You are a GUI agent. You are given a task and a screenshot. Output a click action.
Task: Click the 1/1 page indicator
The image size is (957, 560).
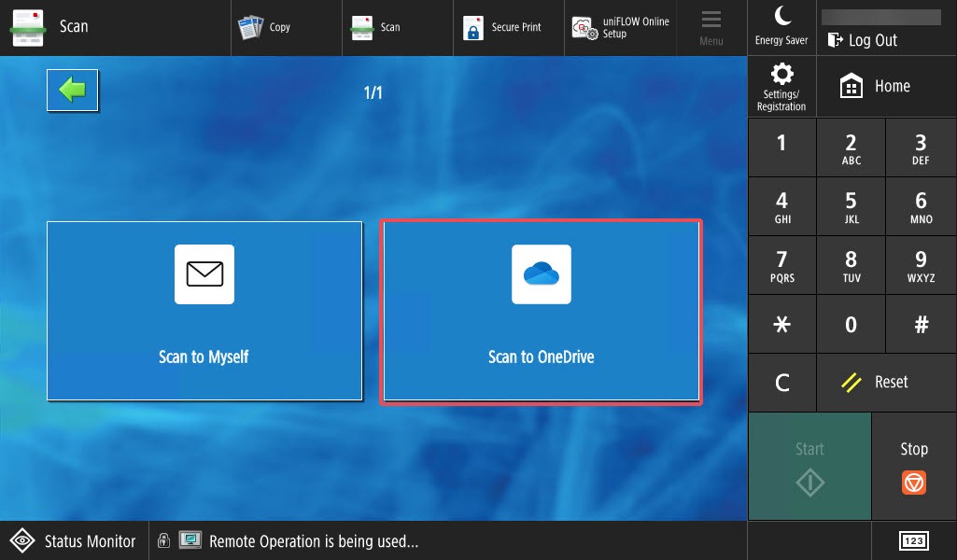[x=373, y=92]
